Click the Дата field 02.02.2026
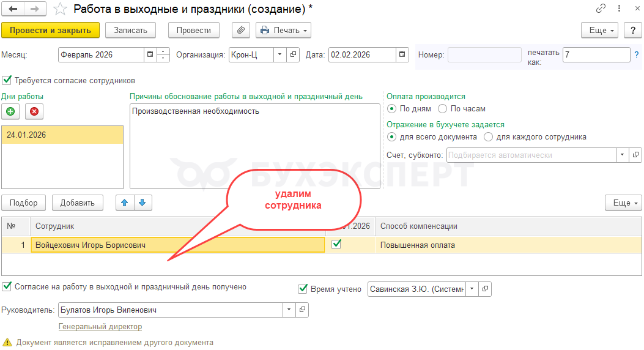 [x=362, y=54]
